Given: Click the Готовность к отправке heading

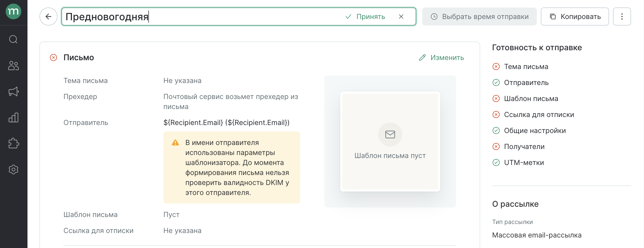Looking at the screenshot, I should [x=537, y=47].
